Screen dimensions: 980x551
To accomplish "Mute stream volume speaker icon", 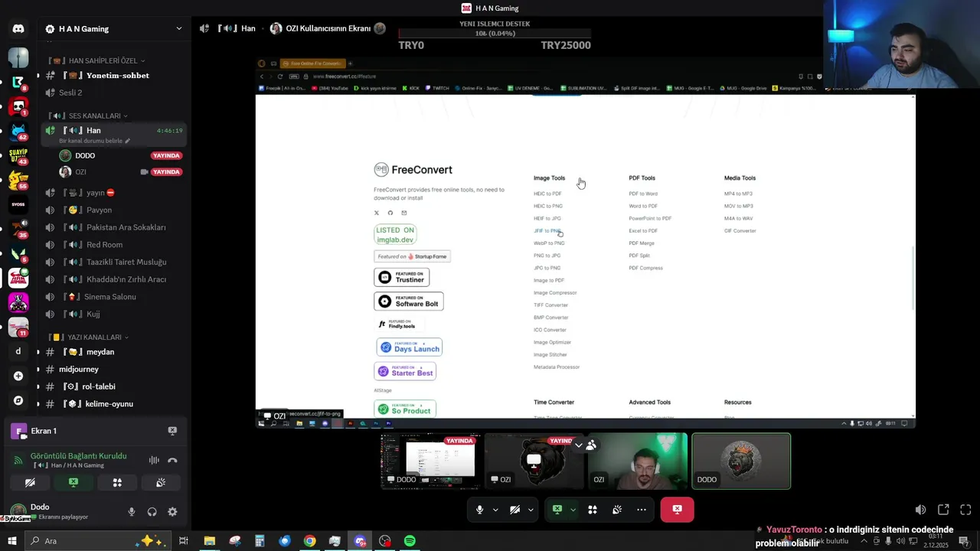I will pos(920,510).
